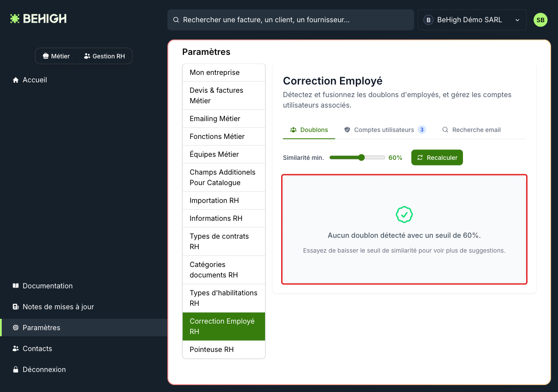Click the Recalculer button
Screen dimensions: 558x392
[x=437, y=158]
